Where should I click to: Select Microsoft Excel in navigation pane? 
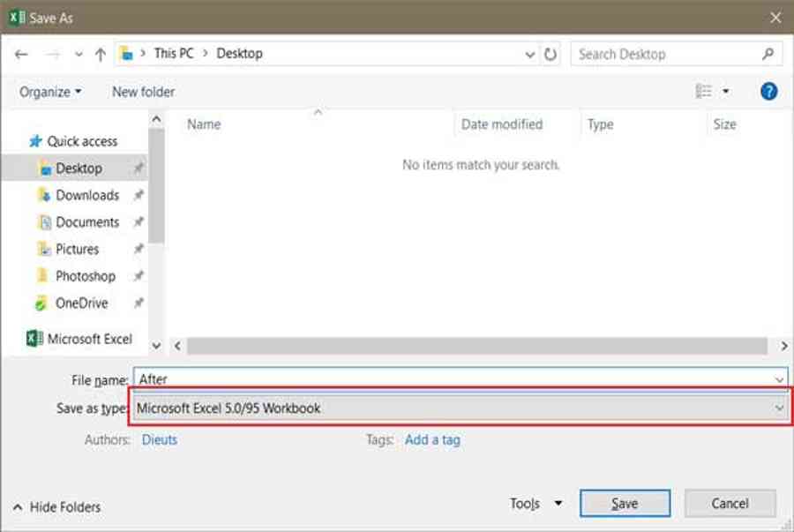coord(89,339)
